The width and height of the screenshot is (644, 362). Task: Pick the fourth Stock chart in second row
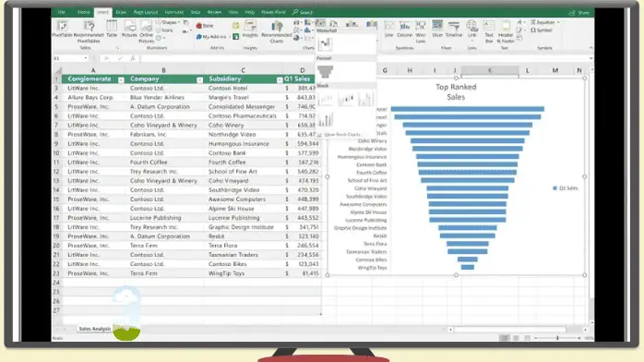[x=326, y=119]
